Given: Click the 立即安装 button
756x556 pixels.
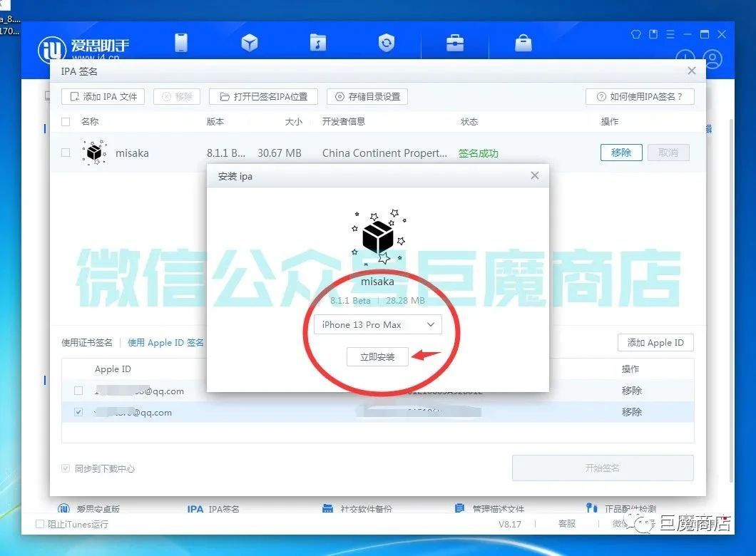Looking at the screenshot, I should [377, 356].
